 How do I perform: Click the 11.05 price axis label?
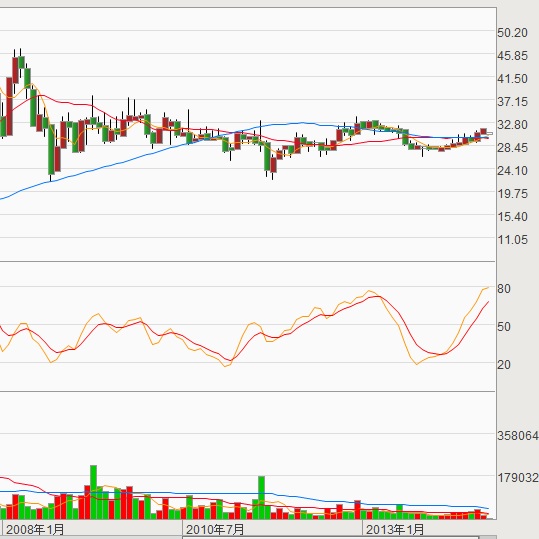click(512, 240)
